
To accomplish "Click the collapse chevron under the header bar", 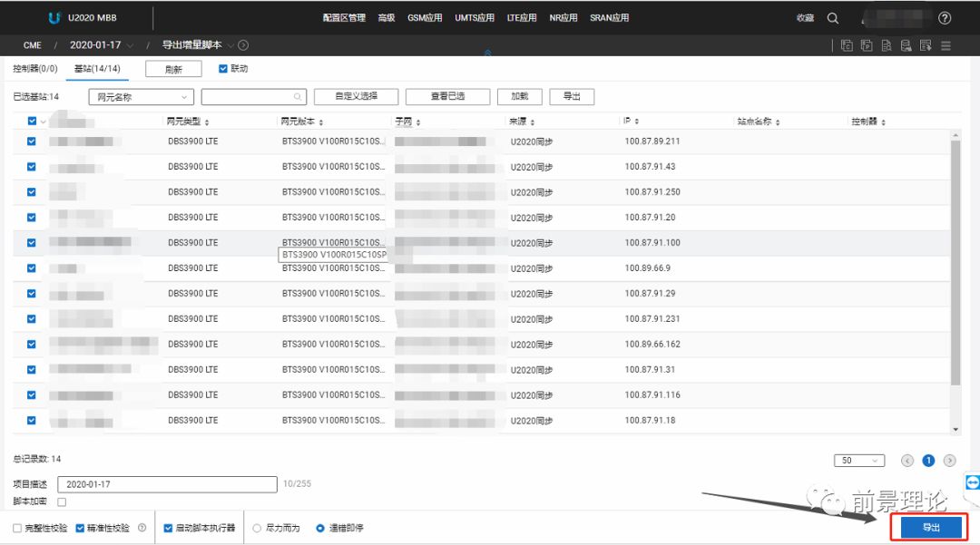I will [487, 54].
